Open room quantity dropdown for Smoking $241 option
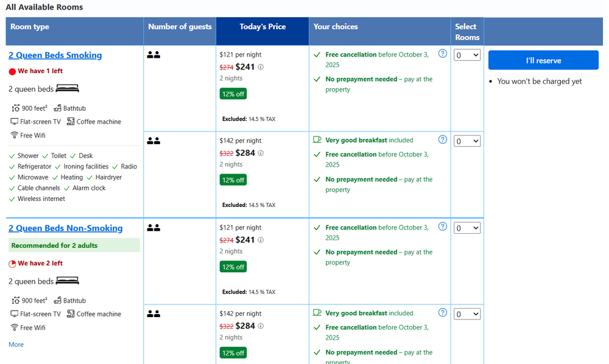 pyautogui.click(x=467, y=55)
